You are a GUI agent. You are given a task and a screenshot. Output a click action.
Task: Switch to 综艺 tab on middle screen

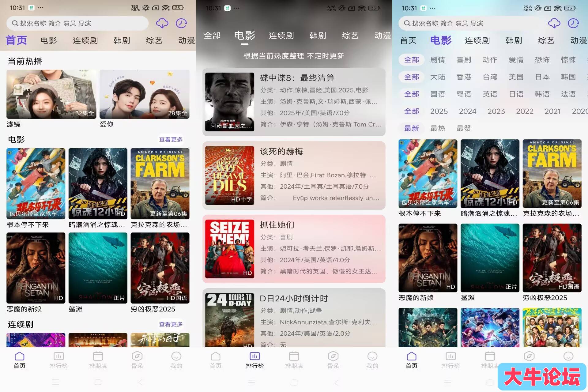pyautogui.click(x=350, y=36)
